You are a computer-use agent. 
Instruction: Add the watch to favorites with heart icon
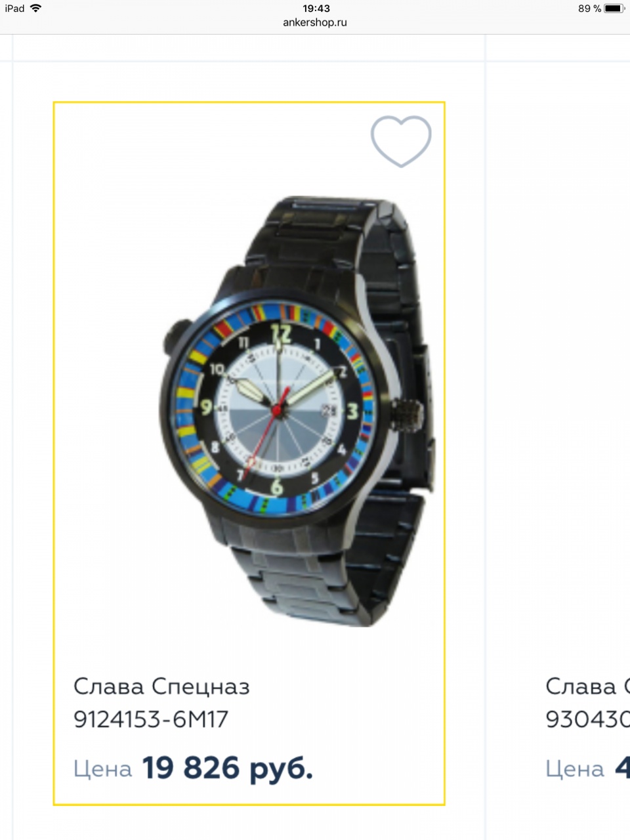(x=401, y=141)
